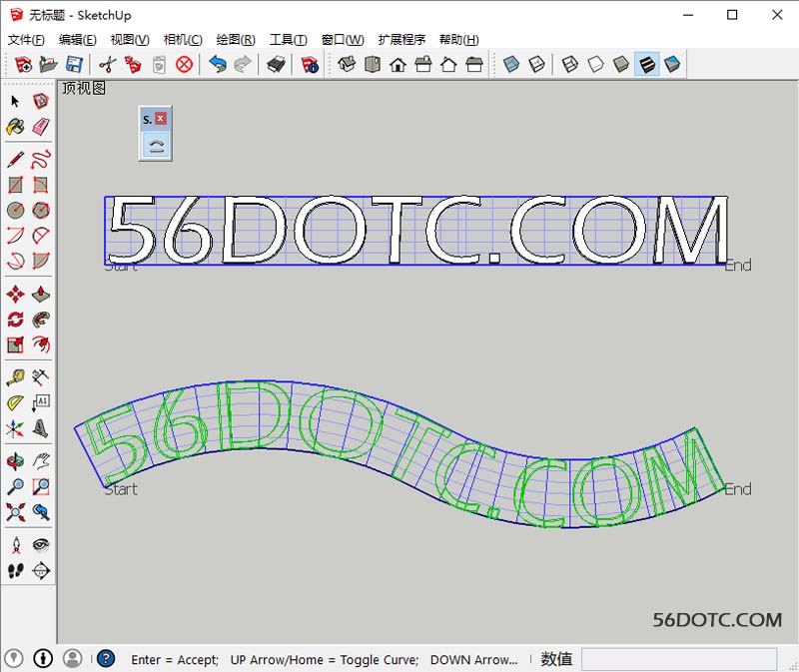Select the Rotate tool
This screenshot has width=799, height=672.
[15, 320]
